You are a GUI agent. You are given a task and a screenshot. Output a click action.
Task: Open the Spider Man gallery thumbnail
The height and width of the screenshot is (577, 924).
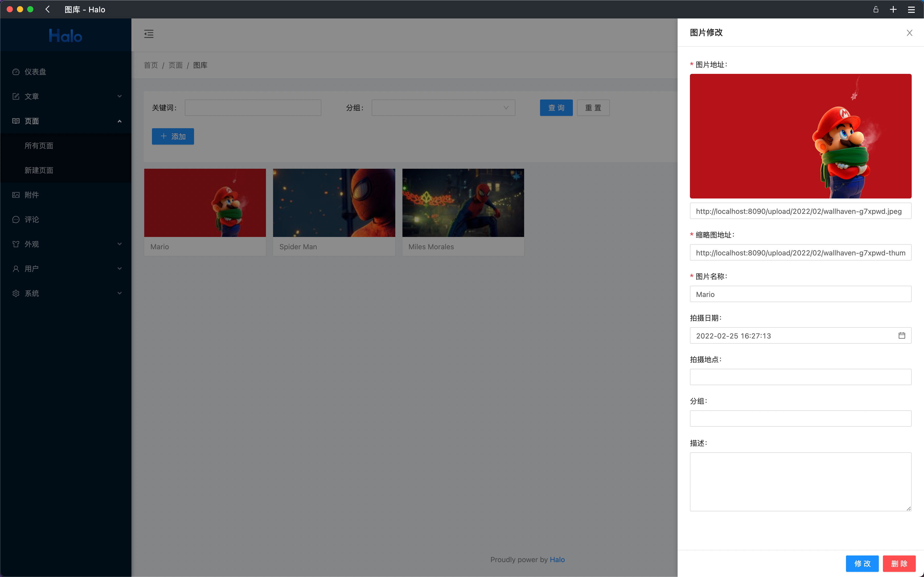334,202
